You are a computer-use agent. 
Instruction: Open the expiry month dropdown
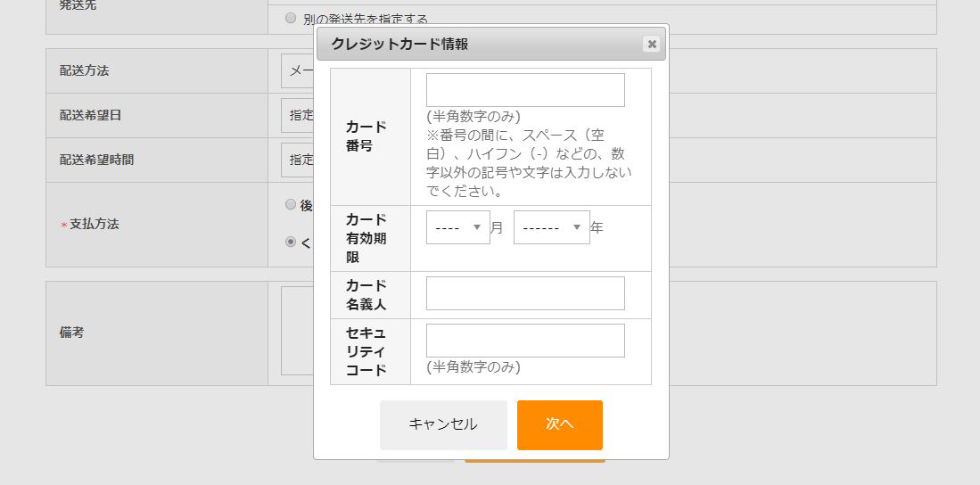pos(458,227)
